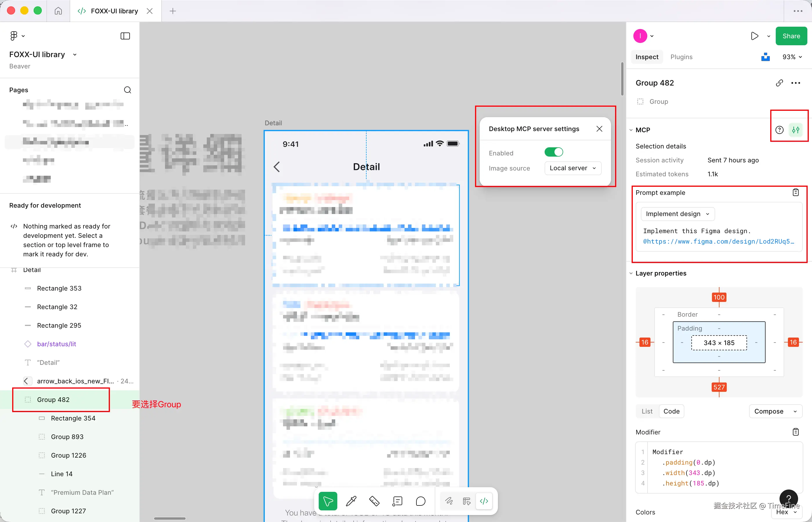Click the search pages magnifier icon
Screen dimensions: 812x522
click(127, 90)
